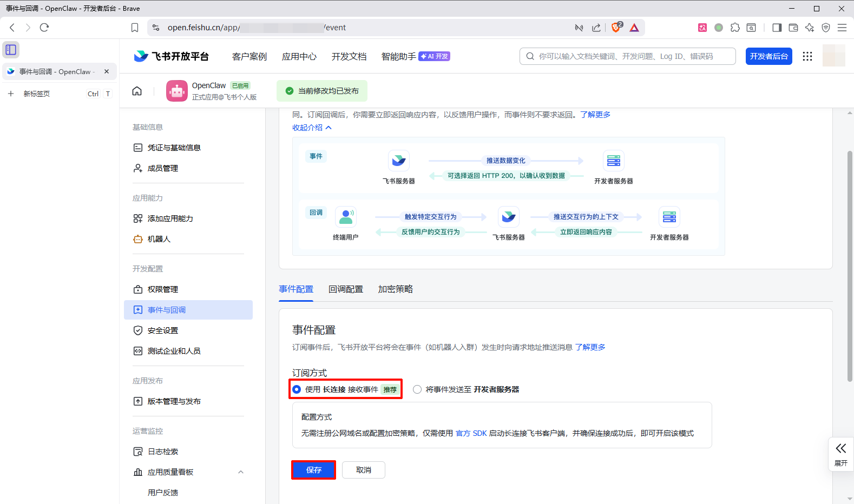Click the home icon beside OpenClaw
The image size is (854, 504).
[137, 91]
